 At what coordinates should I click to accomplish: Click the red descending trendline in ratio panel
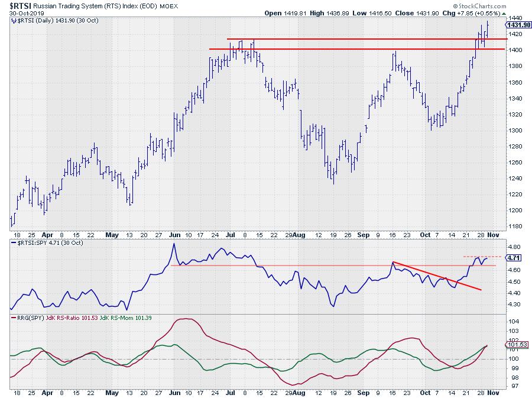[x=437, y=276]
